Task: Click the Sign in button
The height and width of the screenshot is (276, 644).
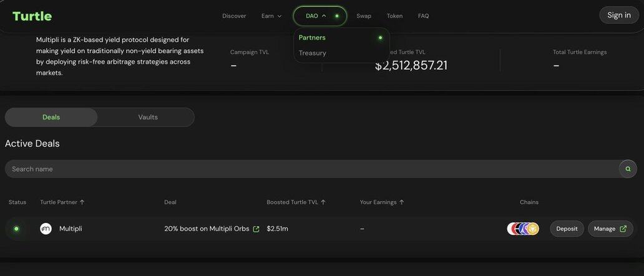Action: coord(618,15)
